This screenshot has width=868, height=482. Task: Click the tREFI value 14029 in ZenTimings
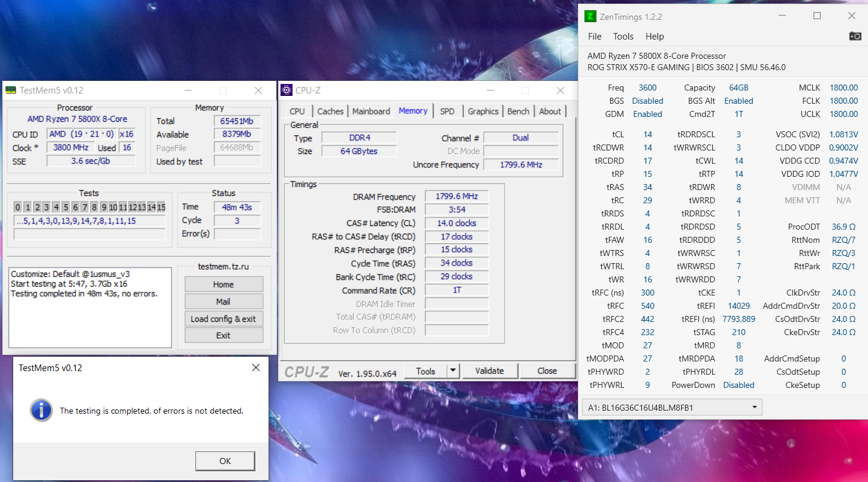(x=739, y=306)
